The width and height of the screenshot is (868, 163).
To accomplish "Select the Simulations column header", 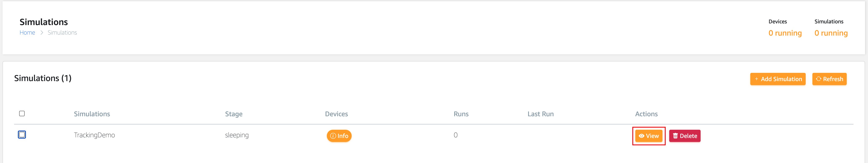I will click(92, 114).
